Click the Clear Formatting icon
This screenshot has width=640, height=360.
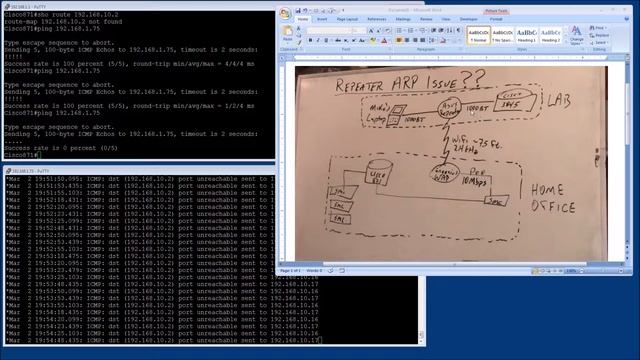coord(388,31)
